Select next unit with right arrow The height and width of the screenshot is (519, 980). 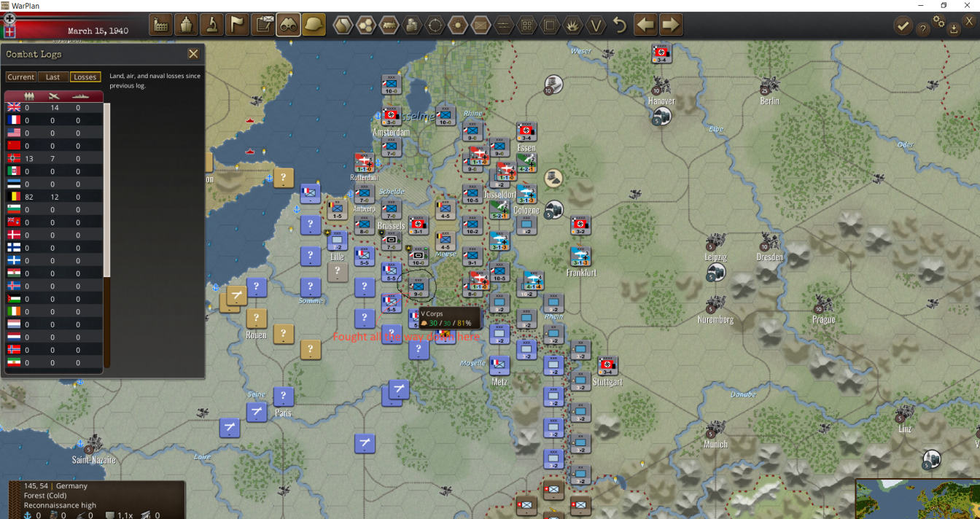(x=671, y=25)
